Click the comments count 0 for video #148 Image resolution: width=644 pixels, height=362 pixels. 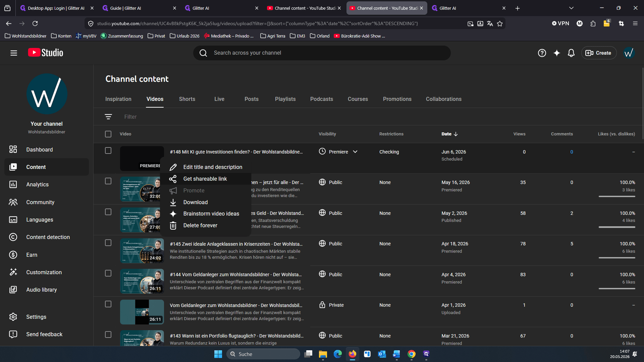click(572, 152)
